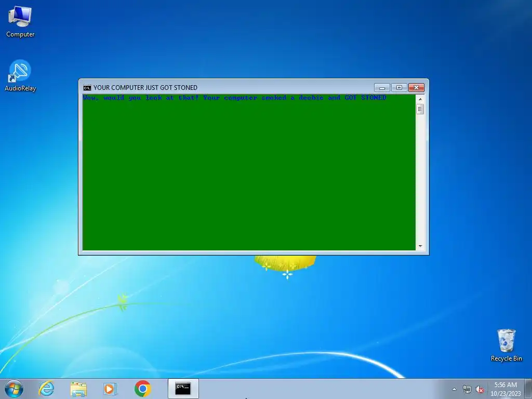This screenshot has height=399, width=532.
Task: Open Windows Explorer folder in taskbar
Action: pos(78,389)
